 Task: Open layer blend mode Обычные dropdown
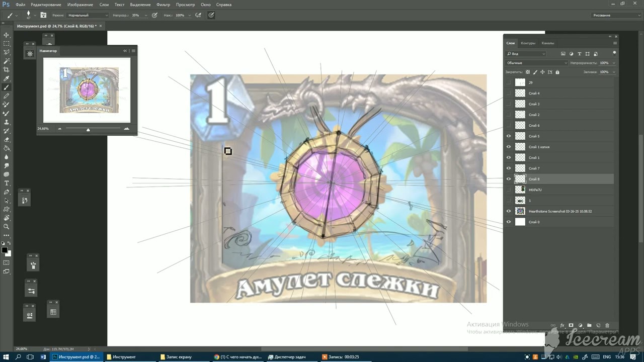[537, 63]
